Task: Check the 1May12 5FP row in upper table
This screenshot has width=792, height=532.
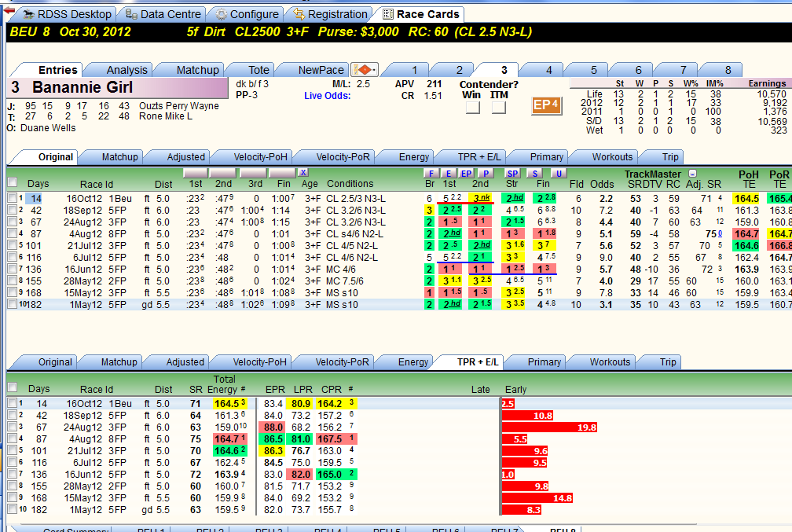Action: click(13, 304)
